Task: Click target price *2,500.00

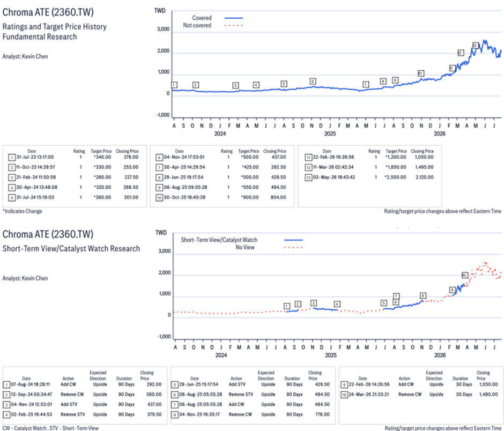Action: click(395, 177)
